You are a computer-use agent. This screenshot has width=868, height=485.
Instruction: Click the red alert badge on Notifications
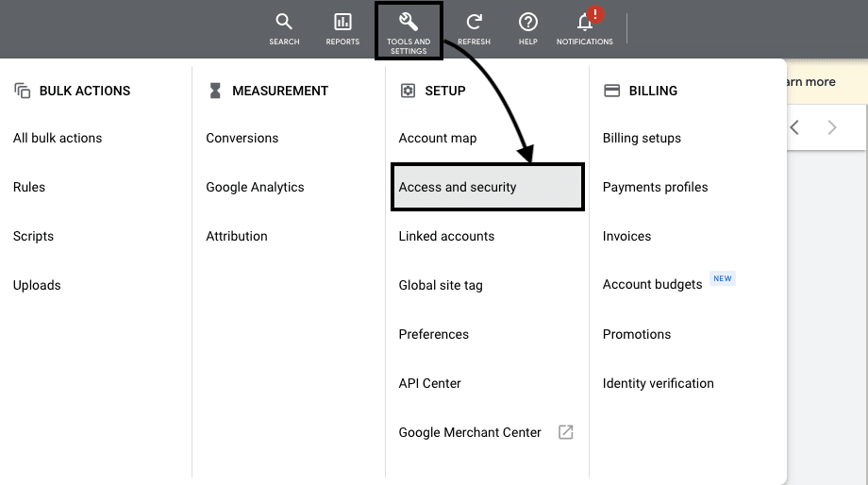coord(595,14)
